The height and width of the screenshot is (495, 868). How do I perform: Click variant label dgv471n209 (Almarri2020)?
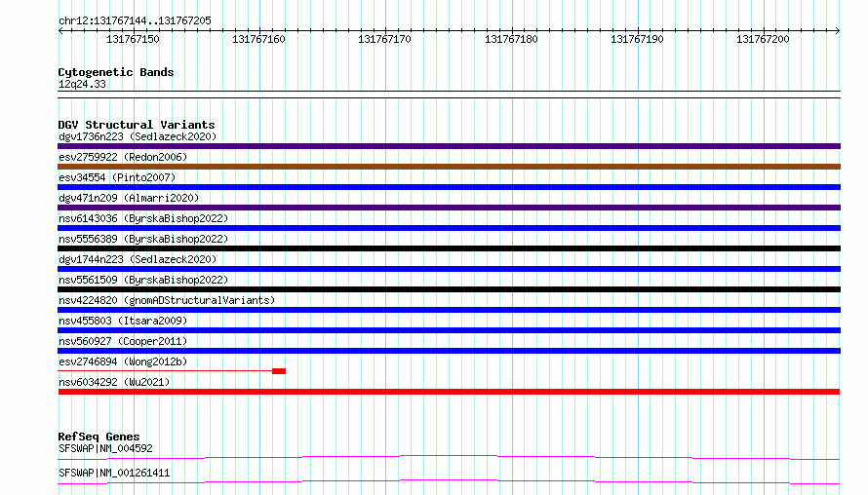click(x=129, y=198)
